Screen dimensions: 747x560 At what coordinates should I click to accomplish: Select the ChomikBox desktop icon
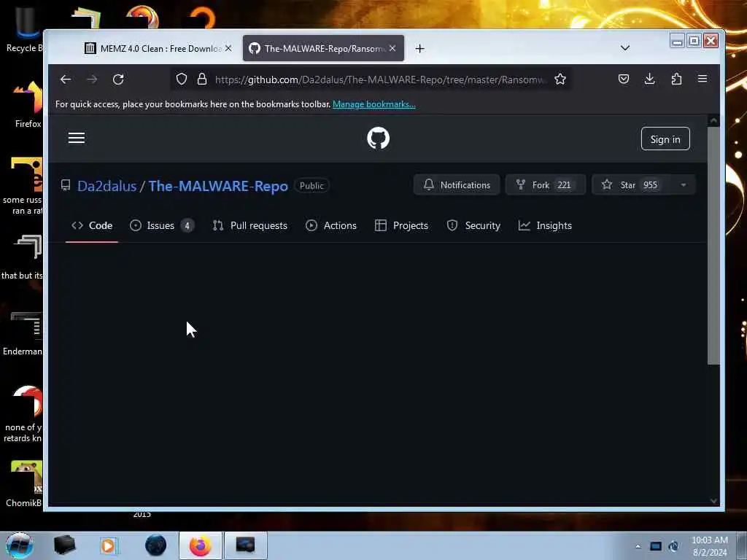[25, 484]
